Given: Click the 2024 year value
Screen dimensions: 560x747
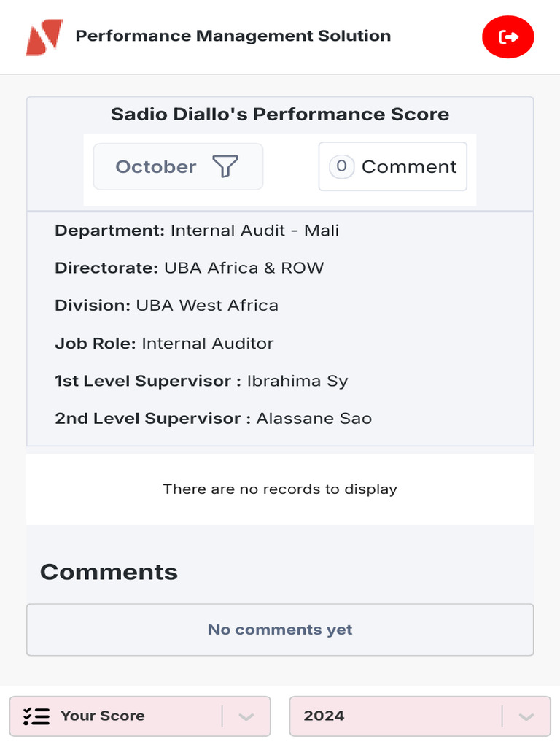Looking at the screenshot, I should pos(324,716).
